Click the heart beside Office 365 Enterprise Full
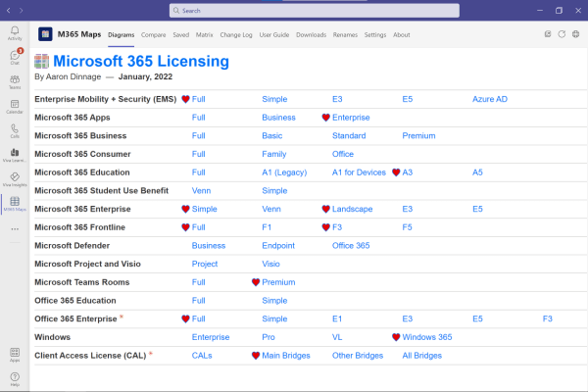588x392 pixels. click(x=185, y=318)
